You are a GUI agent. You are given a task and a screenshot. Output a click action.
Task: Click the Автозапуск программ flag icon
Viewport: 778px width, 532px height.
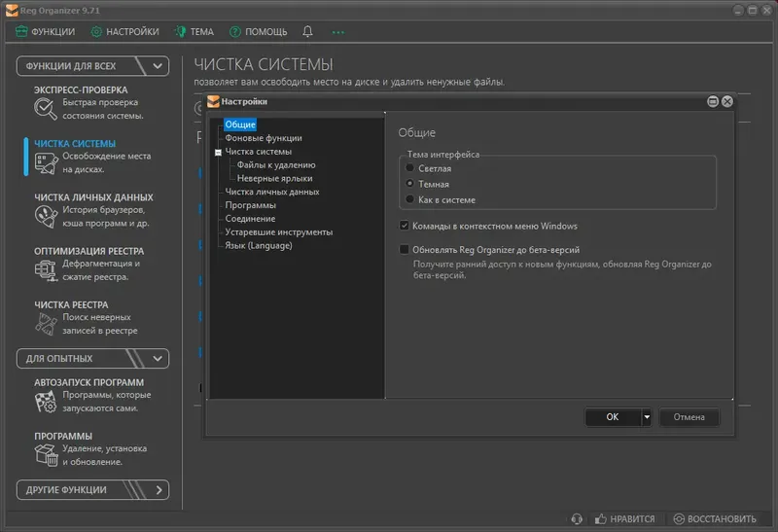46,402
